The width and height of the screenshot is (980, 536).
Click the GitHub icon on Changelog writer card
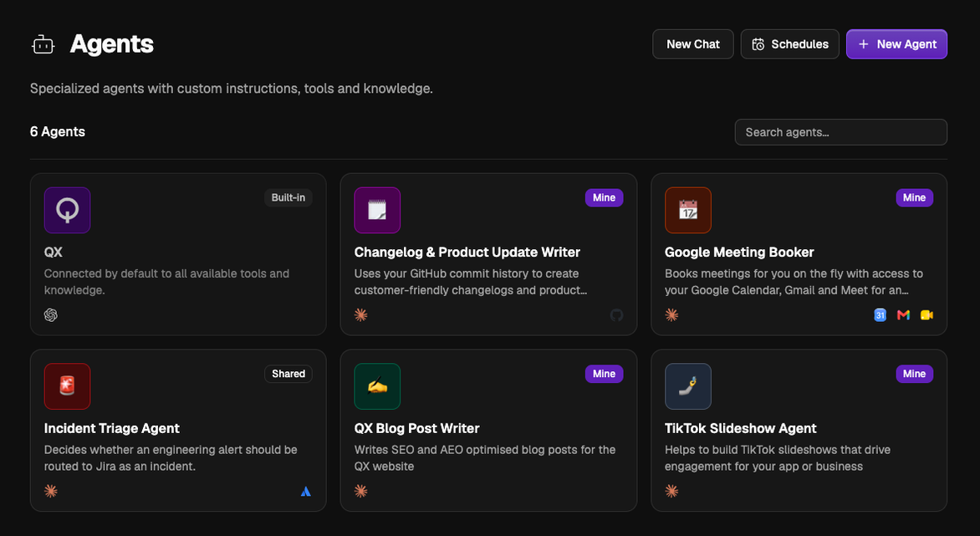coord(617,315)
